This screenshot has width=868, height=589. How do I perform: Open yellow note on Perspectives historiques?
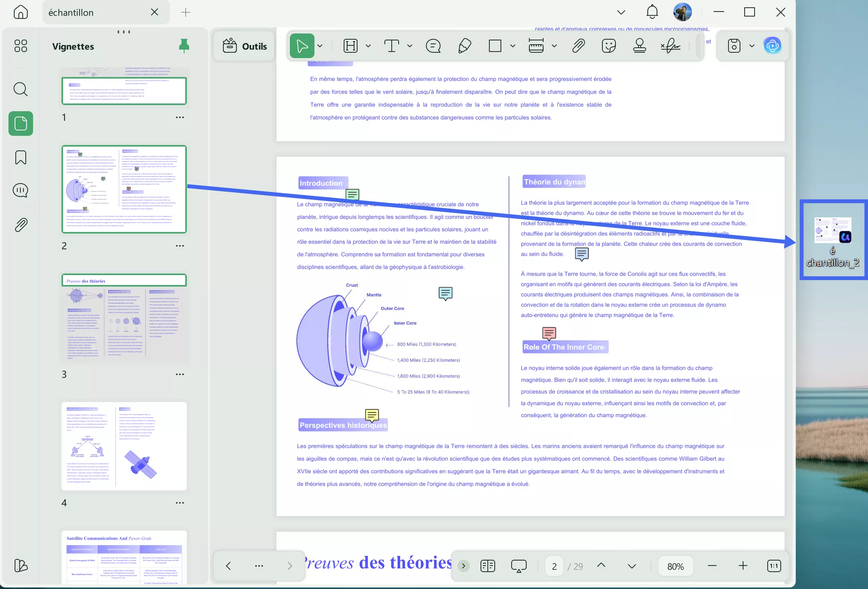[x=372, y=415]
